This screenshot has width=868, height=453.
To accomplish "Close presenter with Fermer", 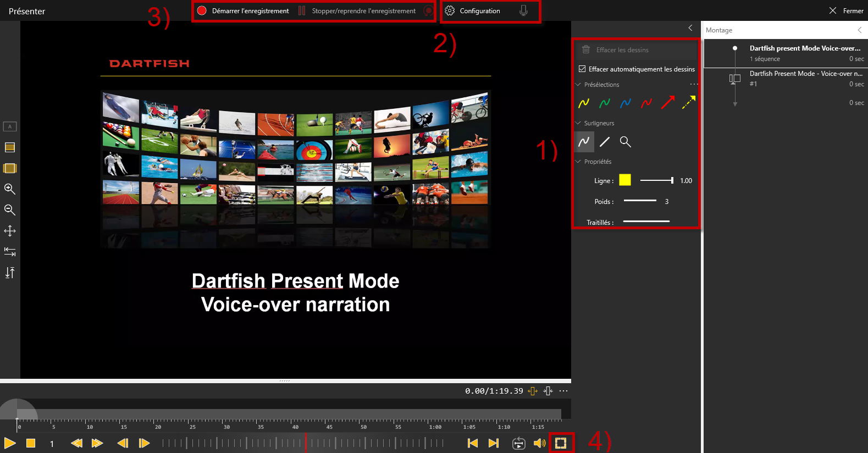I will (x=847, y=10).
